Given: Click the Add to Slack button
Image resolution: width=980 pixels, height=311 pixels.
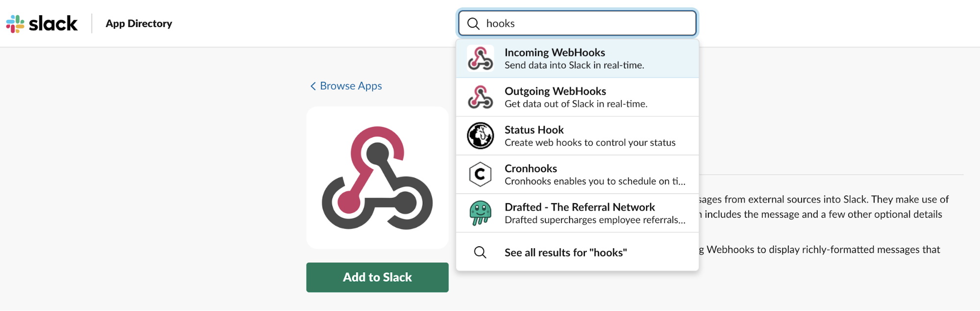Looking at the screenshot, I should click(x=377, y=277).
